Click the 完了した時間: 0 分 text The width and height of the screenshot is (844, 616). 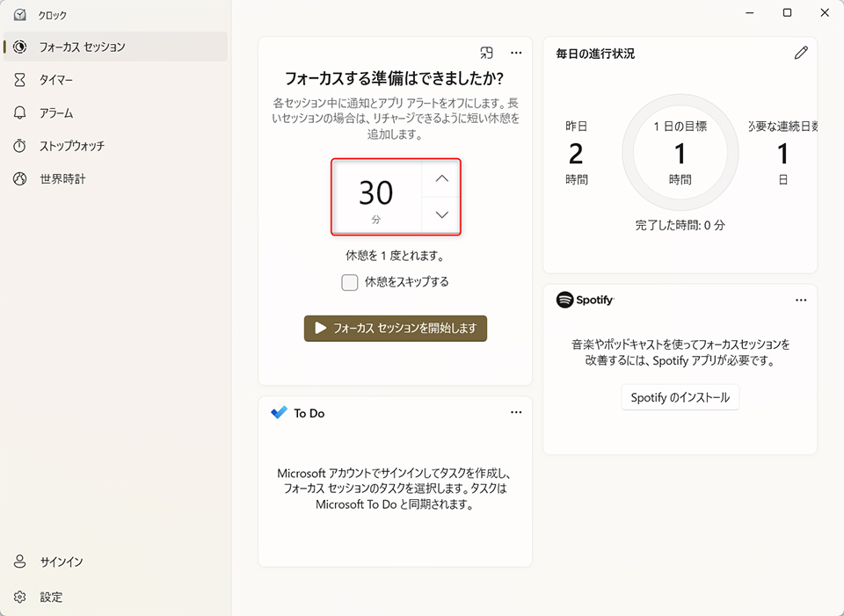680,226
